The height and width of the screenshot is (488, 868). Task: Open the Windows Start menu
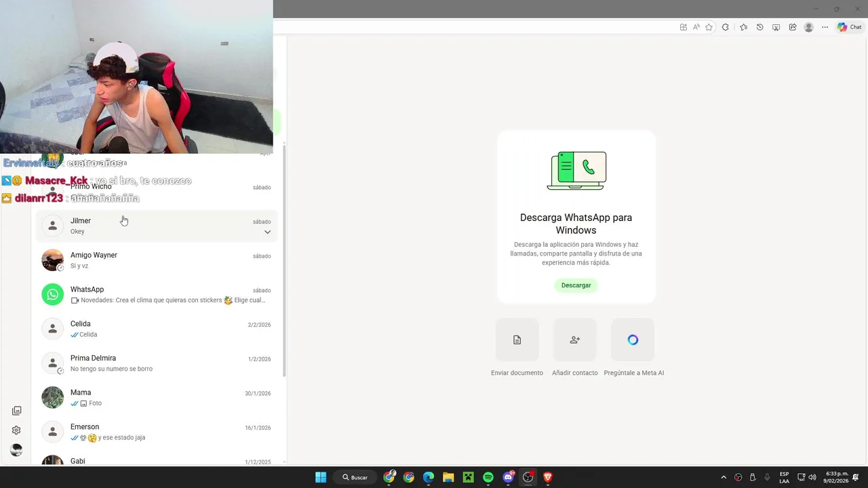[321, 477]
